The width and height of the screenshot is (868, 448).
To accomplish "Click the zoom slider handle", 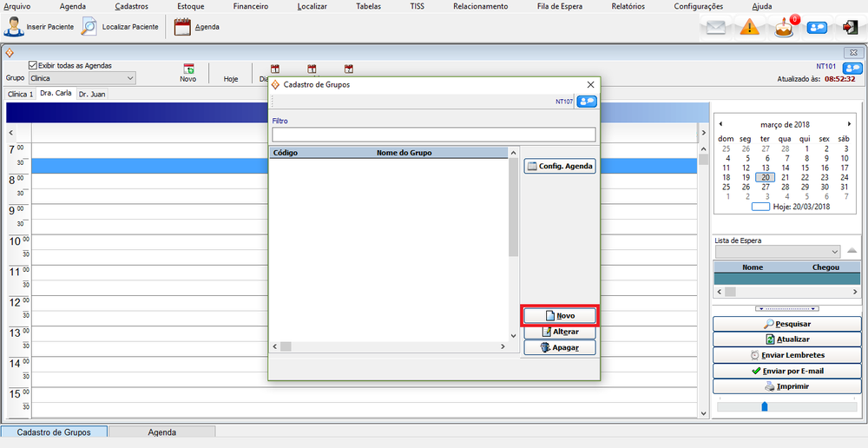I will 765,405.
